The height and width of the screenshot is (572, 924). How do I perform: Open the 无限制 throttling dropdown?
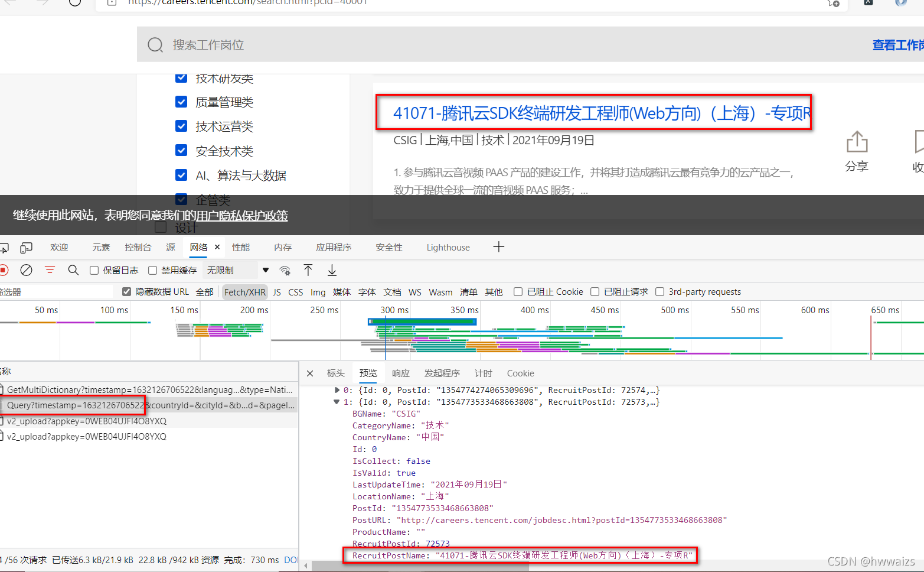[x=237, y=270]
